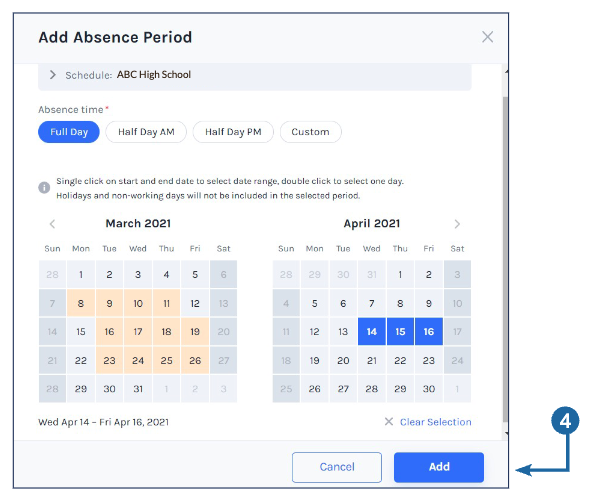Select the Full Day absence time
The image size is (598, 501).
point(69,132)
